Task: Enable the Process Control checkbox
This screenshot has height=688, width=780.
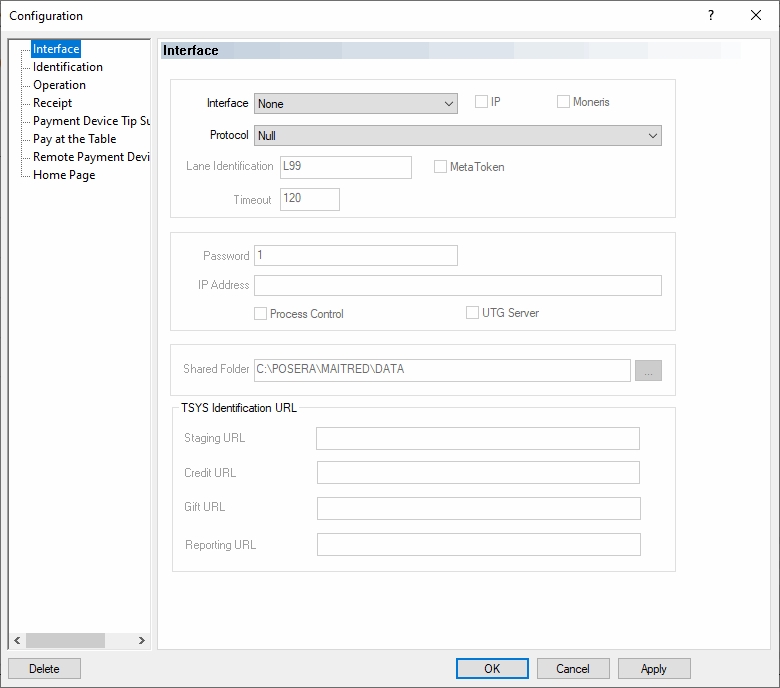Action: coord(261,314)
